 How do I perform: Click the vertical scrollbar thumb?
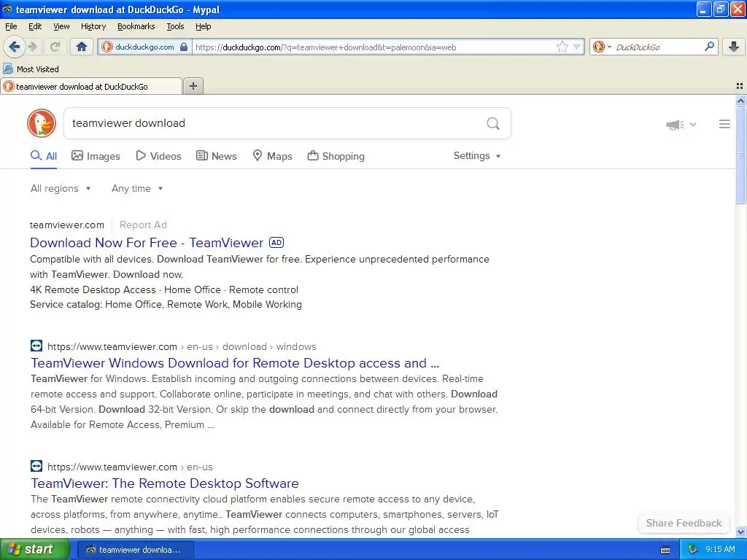click(740, 155)
